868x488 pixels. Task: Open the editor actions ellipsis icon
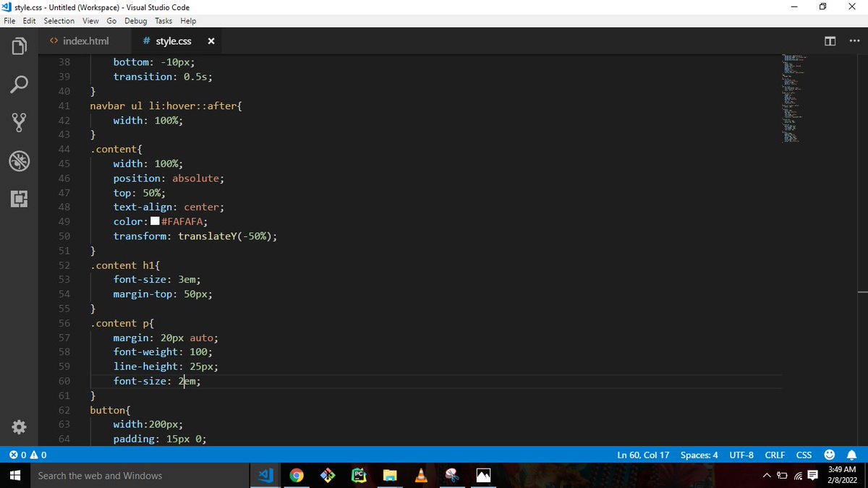(x=854, y=41)
